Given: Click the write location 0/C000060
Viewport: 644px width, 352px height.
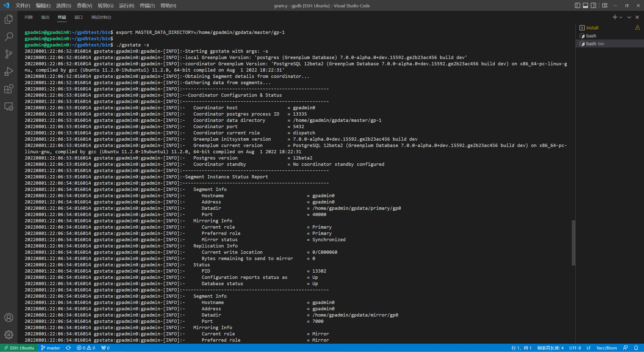Looking at the screenshot, I should [325, 252].
